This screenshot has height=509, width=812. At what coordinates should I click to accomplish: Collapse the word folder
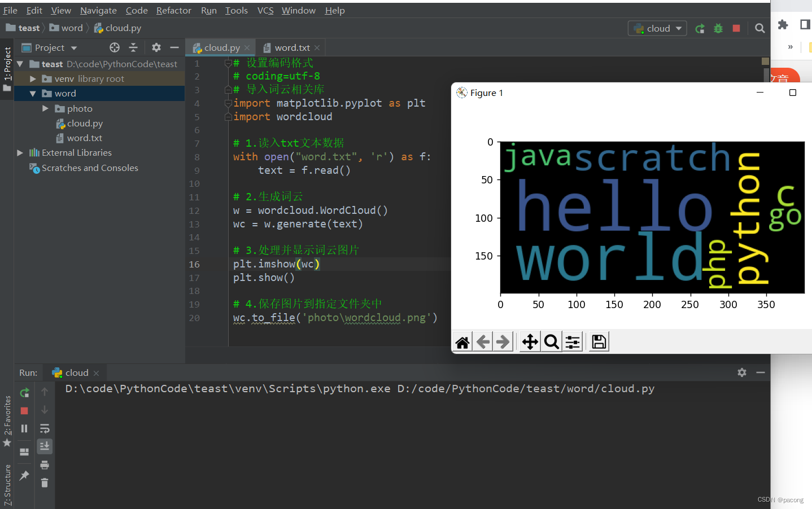tap(33, 94)
